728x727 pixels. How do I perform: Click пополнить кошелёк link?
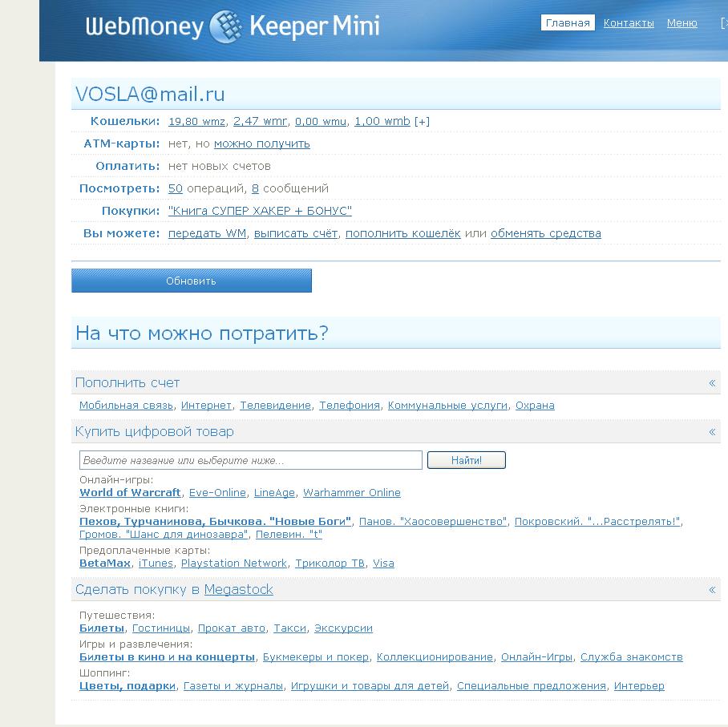(403, 233)
